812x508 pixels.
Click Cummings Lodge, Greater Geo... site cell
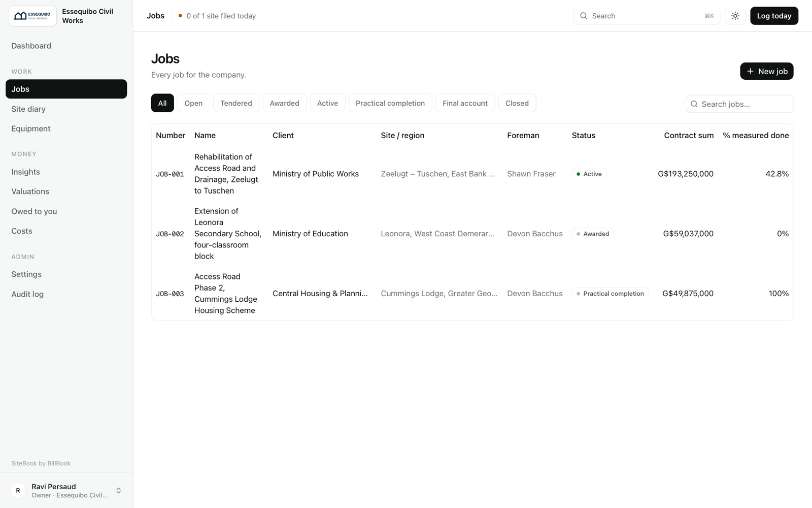click(x=439, y=294)
